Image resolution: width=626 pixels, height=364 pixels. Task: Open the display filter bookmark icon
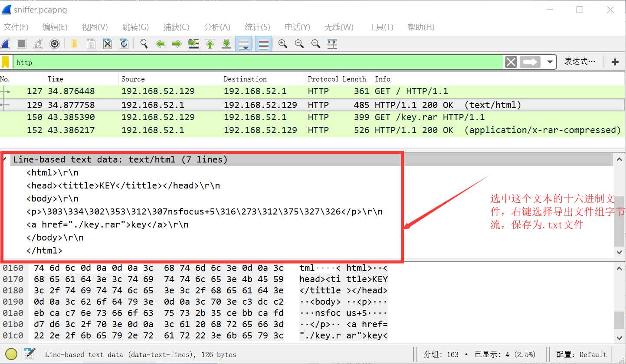point(5,62)
